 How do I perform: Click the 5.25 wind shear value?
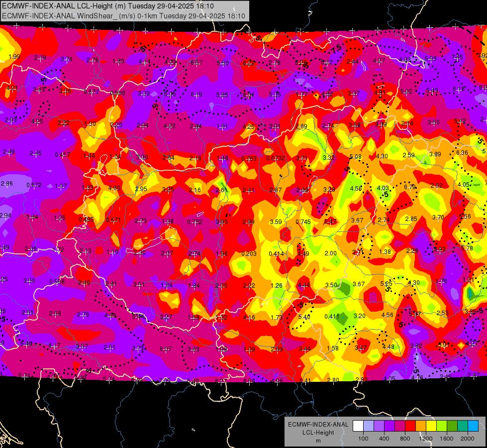[386, 284]
